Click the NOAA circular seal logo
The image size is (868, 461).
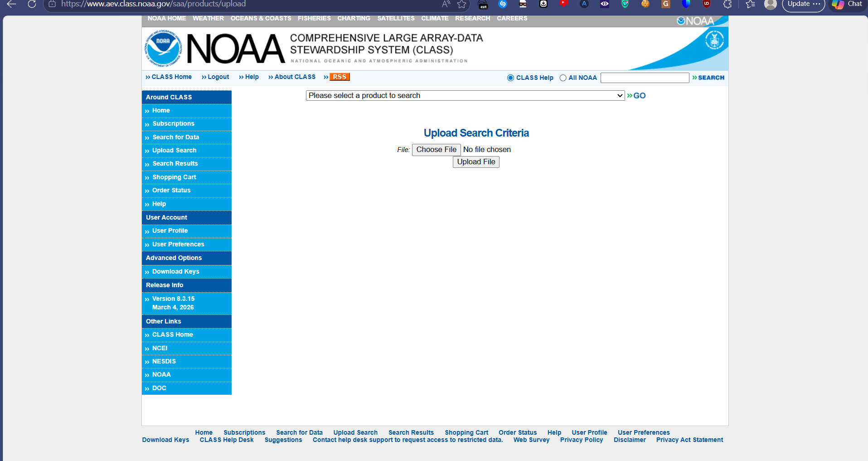click(163, 49)
